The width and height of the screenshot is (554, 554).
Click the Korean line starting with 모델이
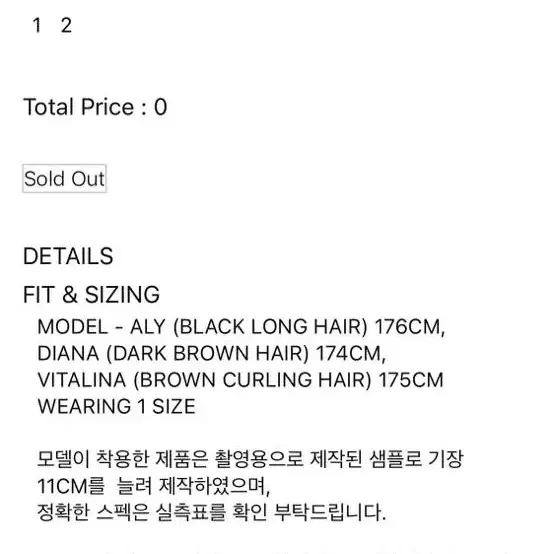point(250,459)
